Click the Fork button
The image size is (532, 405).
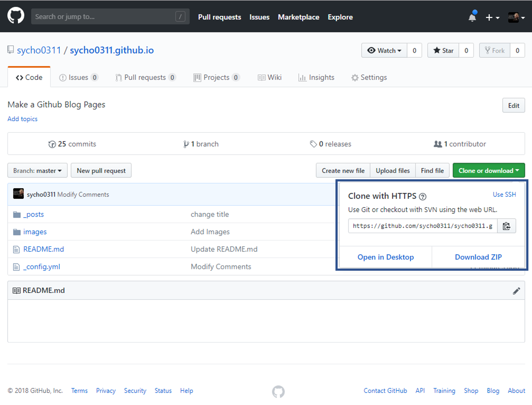[x=495, y=50]
